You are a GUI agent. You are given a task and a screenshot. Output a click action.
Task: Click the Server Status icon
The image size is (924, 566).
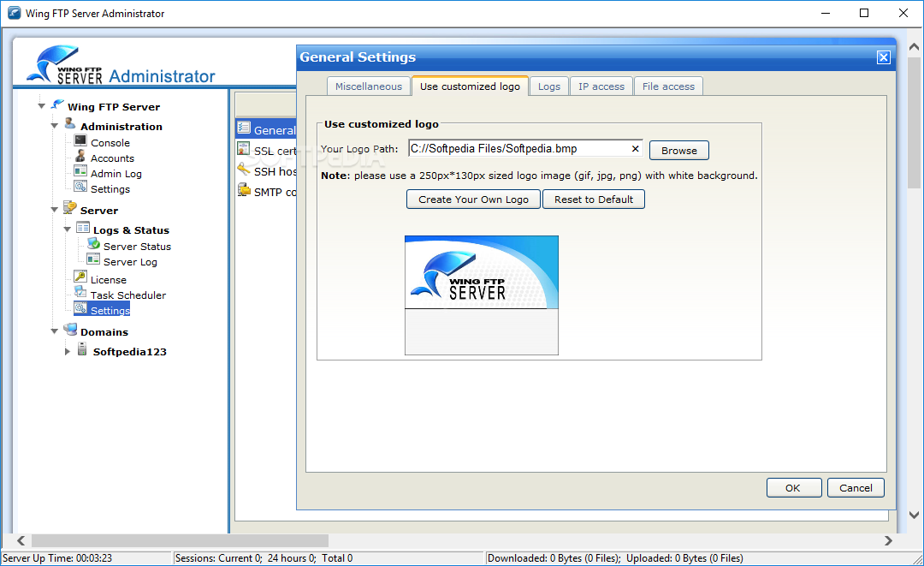click(x=94, y=243)
